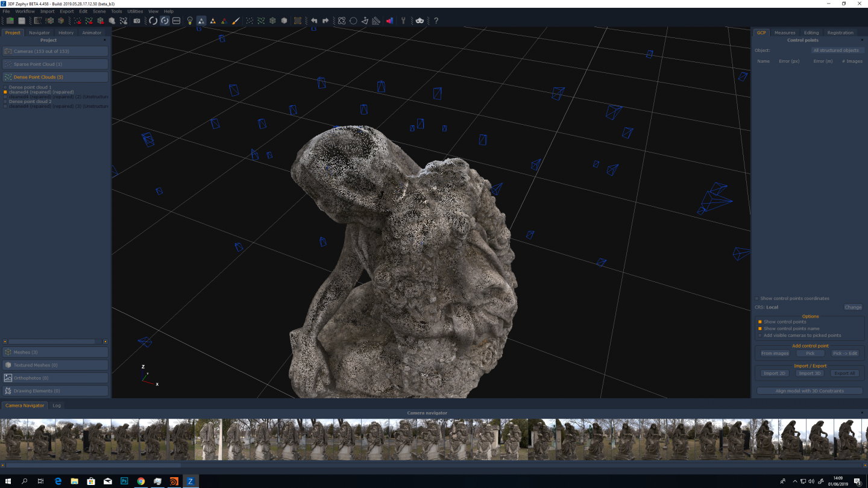This screenshot has width=868, height=488.
Task: Toggle Show control points coordinates checkbox
Action: [757, 298]
